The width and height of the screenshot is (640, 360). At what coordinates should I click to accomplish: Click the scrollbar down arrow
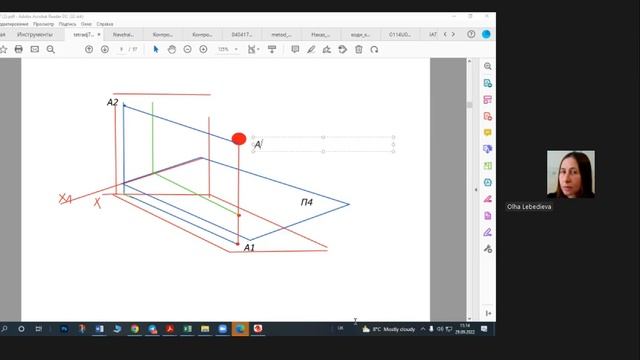click(469, 318)
